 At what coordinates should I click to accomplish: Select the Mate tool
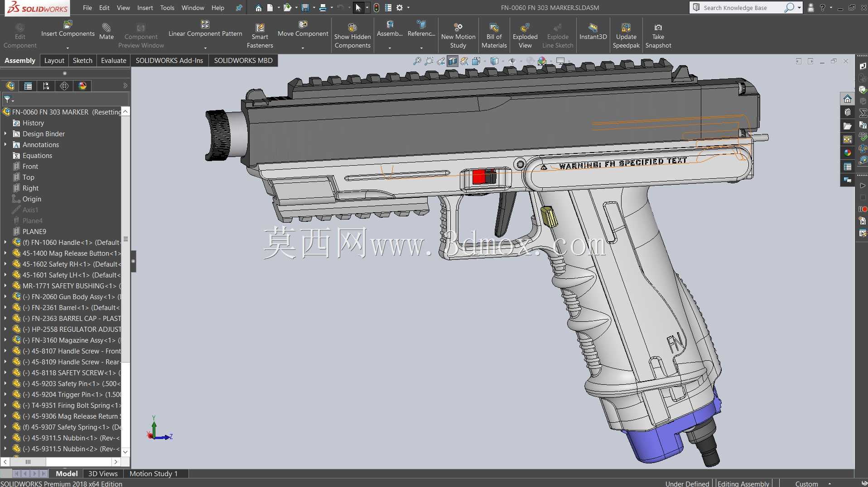pyautogui.click(x=106, y=31)
